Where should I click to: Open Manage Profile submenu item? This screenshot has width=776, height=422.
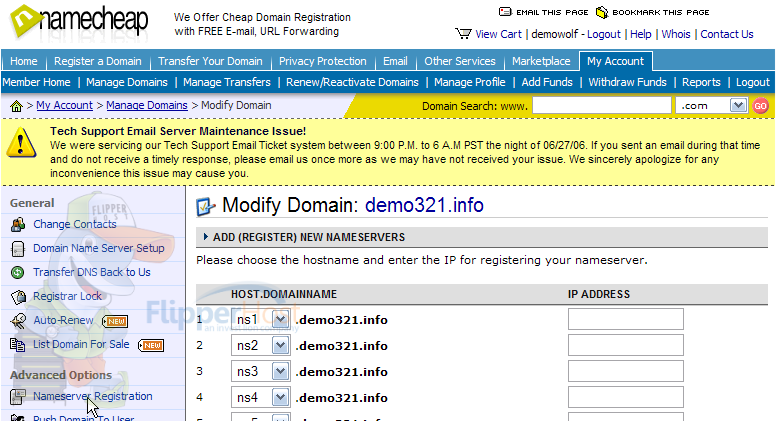point(470,82)
